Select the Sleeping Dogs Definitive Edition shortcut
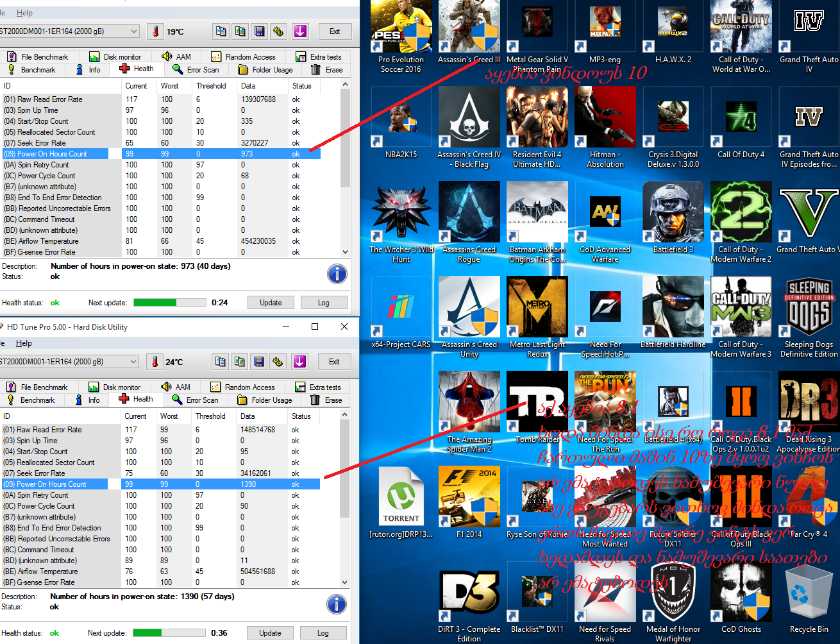840x644 pixels. (809, 317)
